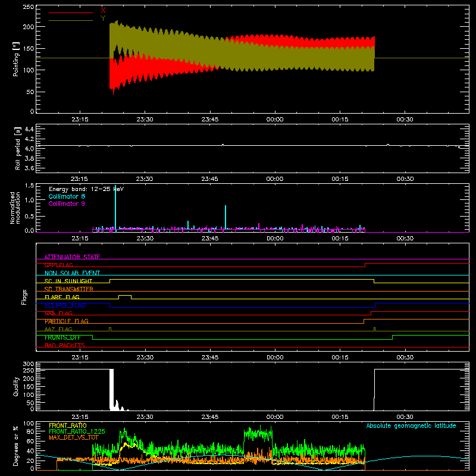Select the 'Quality' axis title
The height and width of the screenshot is (476, 476).
click(x=16, y=387)
